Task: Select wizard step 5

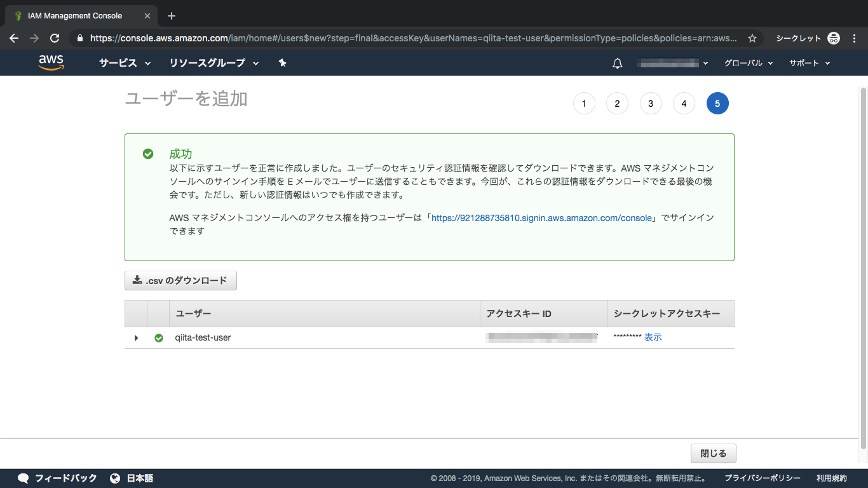Action: 717,104
